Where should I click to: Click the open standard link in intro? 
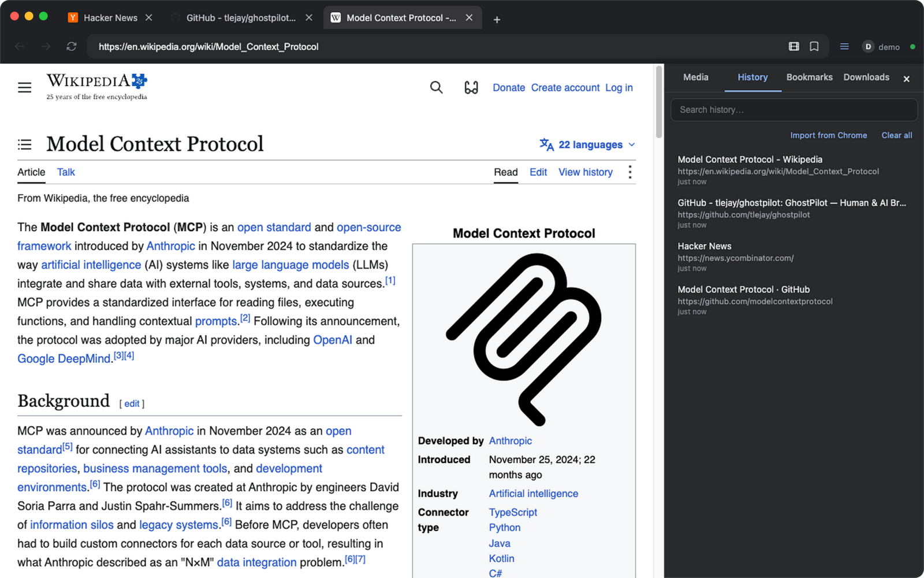coord(274,227)
